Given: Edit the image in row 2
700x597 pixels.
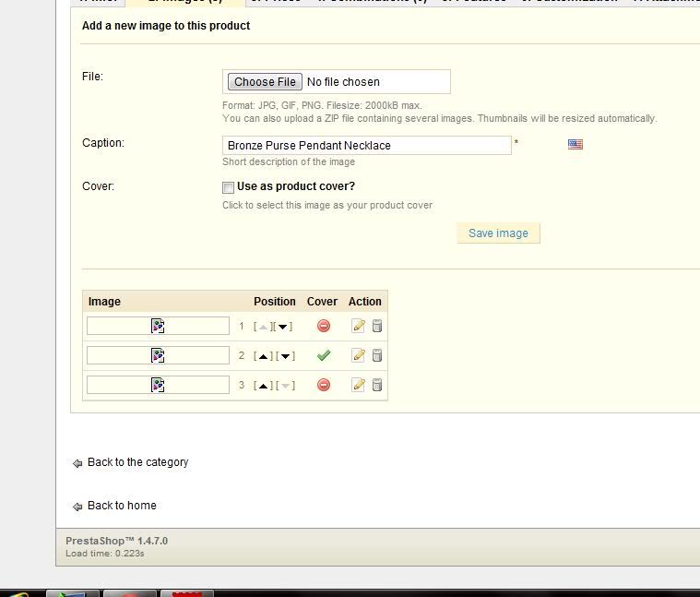Looking at the screenshot, I should pos(358,355).
